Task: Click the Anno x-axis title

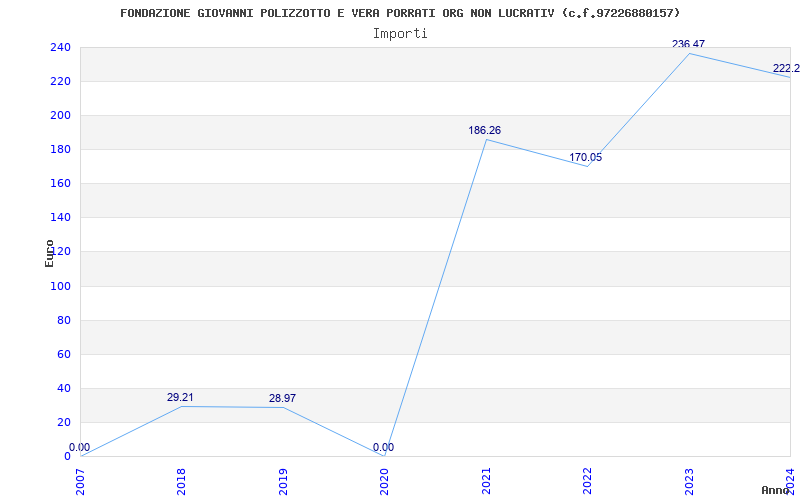Action: [x=776, y=490]
